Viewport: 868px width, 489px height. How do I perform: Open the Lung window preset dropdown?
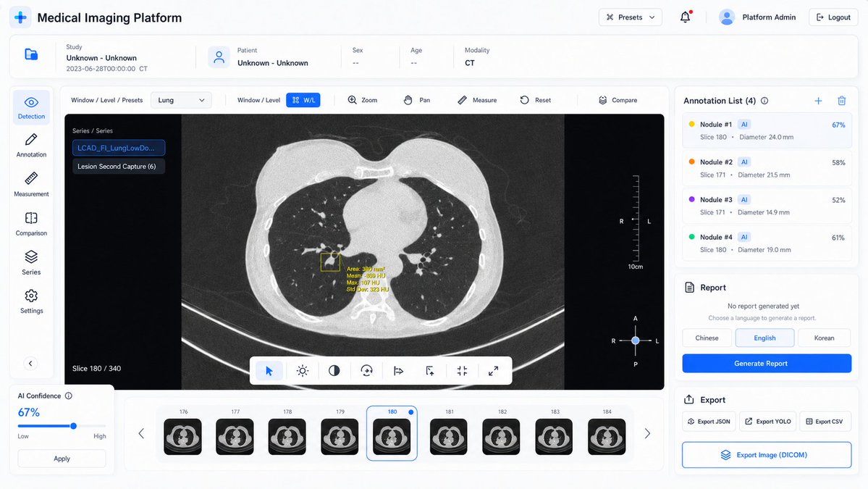[181, 100]
